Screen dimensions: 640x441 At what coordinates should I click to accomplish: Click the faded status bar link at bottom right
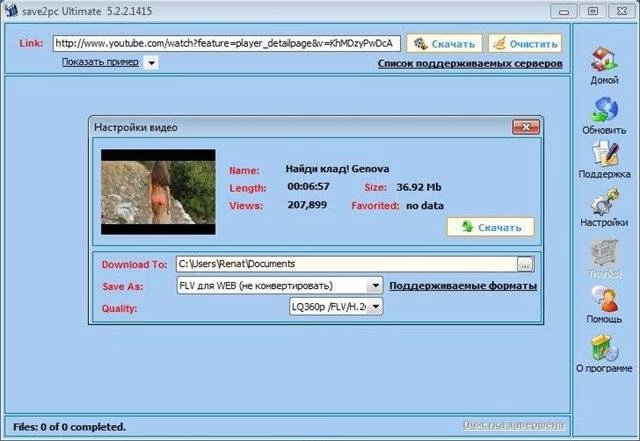(x=513, y=425)
